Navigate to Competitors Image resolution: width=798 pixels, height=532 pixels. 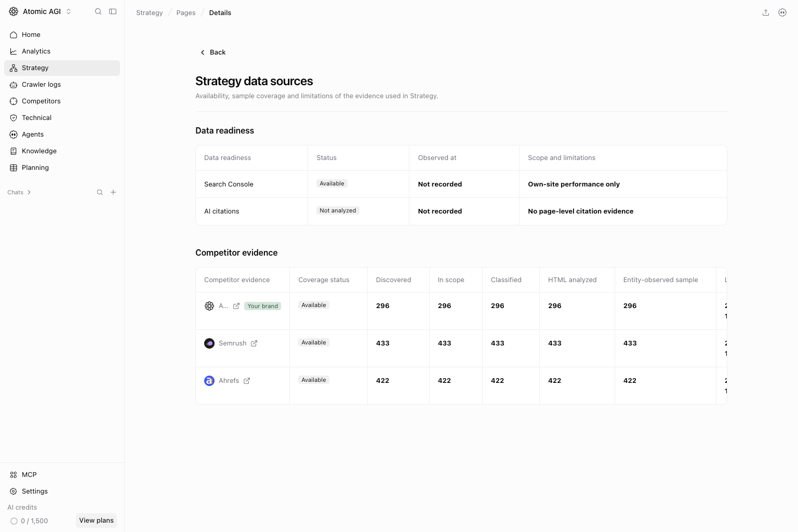[x=62, y=101]
